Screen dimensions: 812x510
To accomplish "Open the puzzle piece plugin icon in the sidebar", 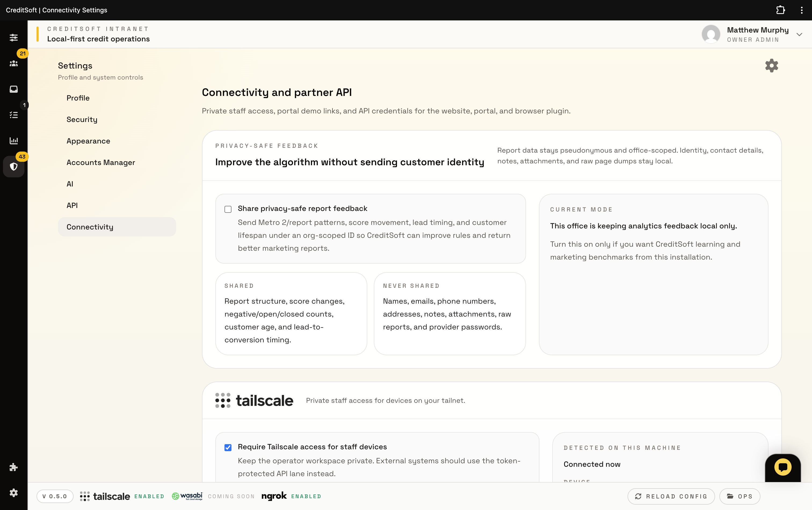I will click(x=13, y=467).
